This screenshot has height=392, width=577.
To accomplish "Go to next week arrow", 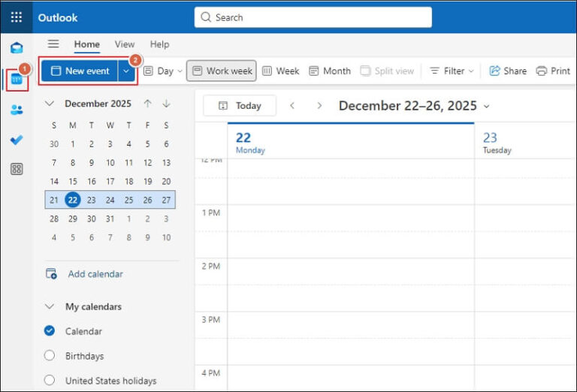I will point(319,106).
